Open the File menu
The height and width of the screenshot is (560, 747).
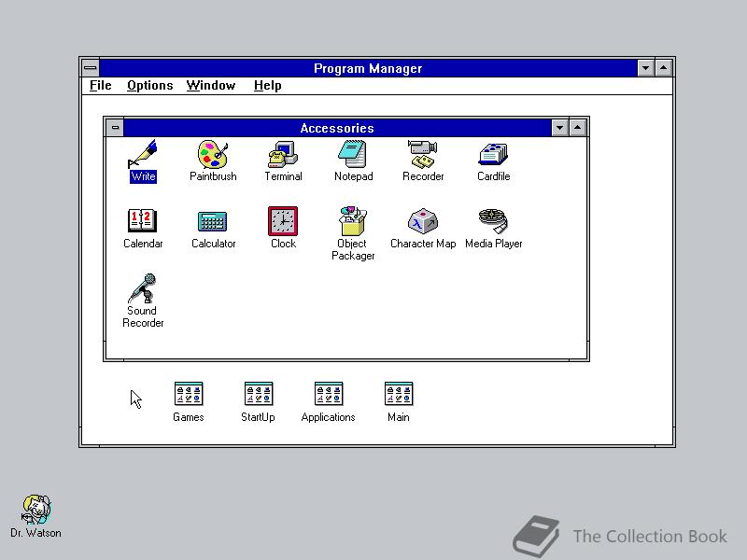(101, 86)
